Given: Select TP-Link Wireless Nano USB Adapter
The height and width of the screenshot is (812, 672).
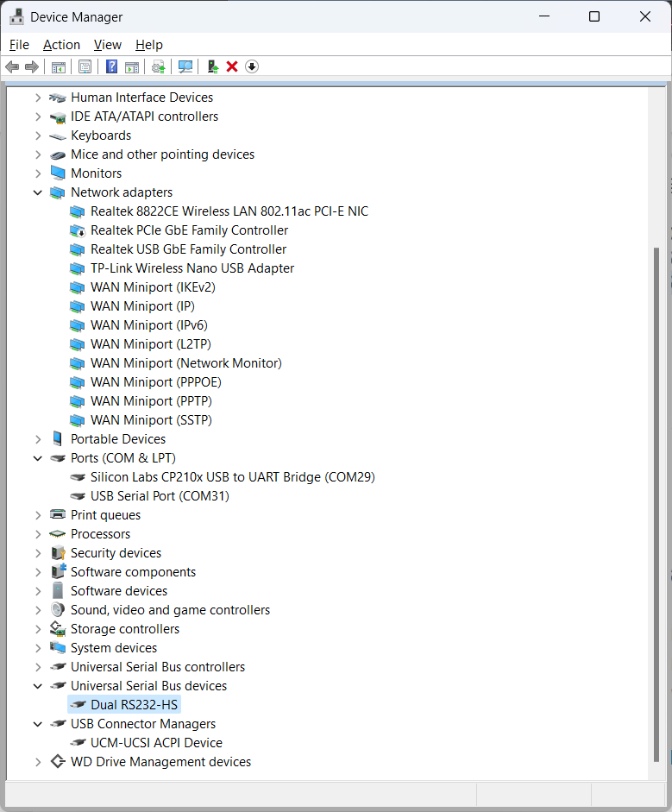Looking at the screenshot, I should pos(192,268).
